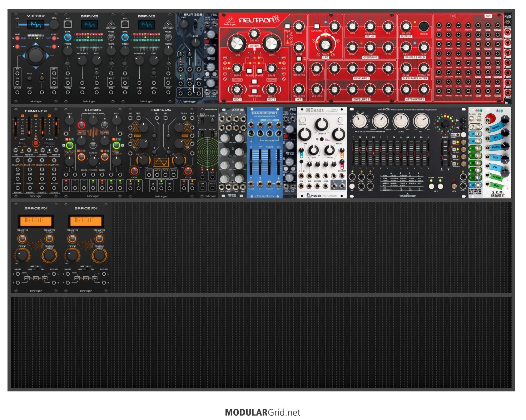This screenshot has height=420, width=526.
Task: Toggle the Neutron OSC SYNC button
Action: click(254, 81)
